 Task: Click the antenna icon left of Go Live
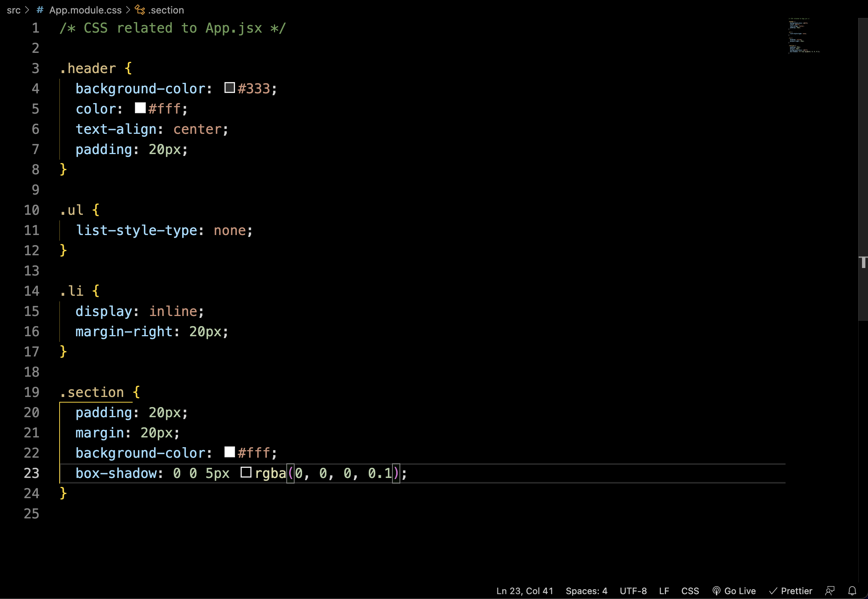click(716, 591)
